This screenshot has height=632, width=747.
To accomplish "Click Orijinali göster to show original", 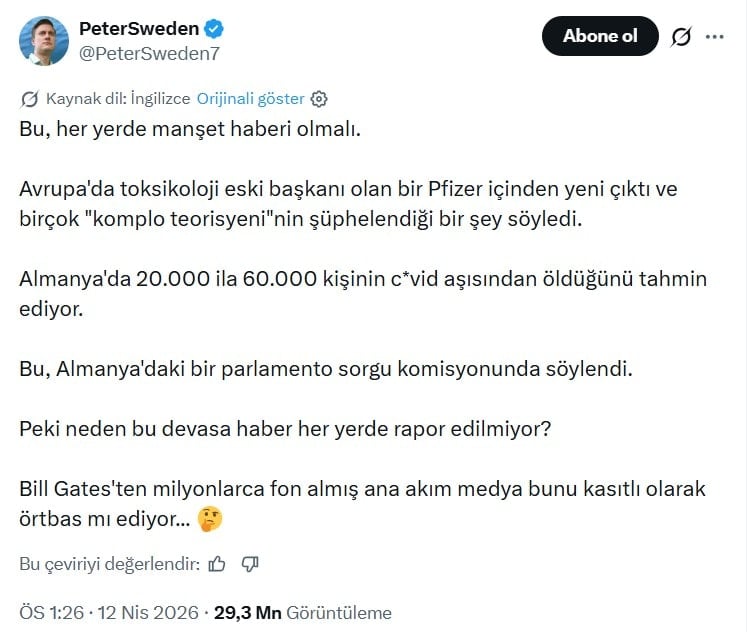I will click(250, 99).
